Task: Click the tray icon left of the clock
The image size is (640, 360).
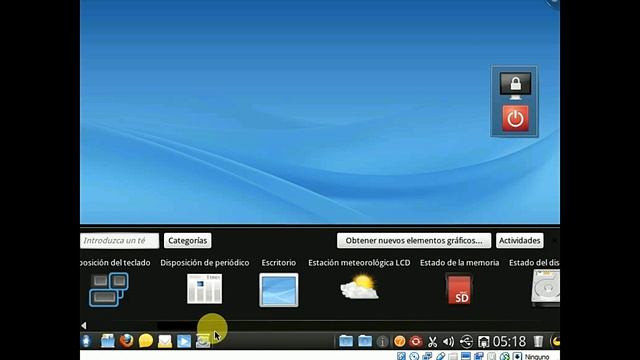Action: tap(484, 341)
